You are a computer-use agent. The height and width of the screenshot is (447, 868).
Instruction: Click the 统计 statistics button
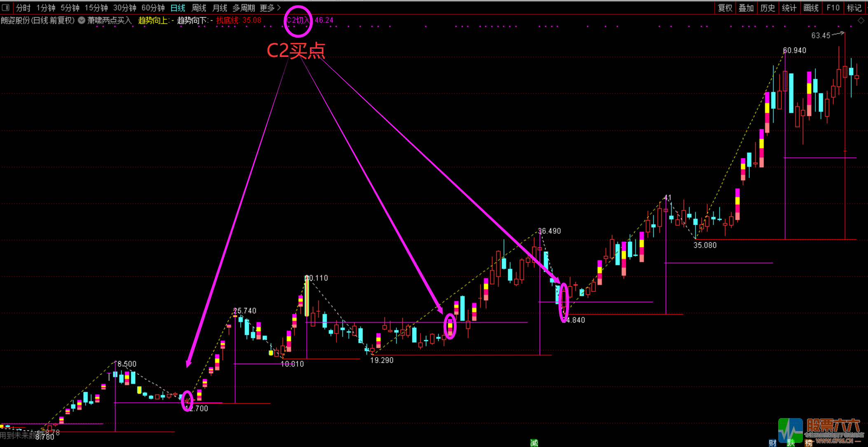point(789,8)
